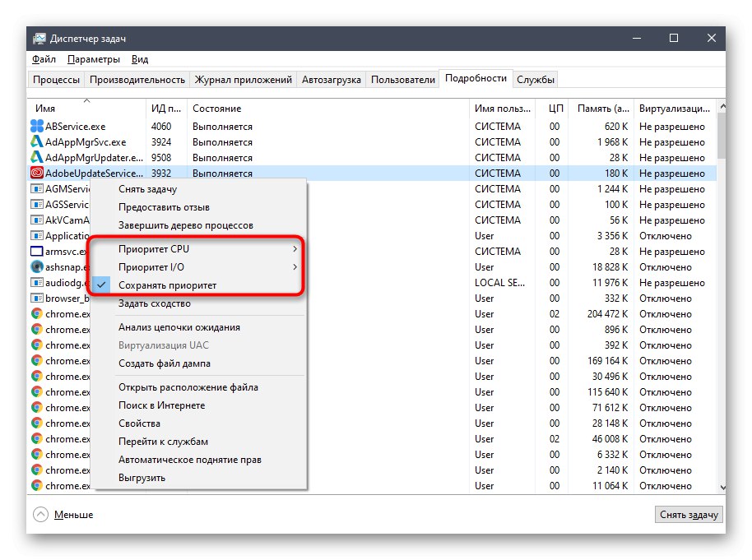Choose Открыть расположение файла entry
The height and width of the screenshot is (560, 752).
(x=198, y=387)
